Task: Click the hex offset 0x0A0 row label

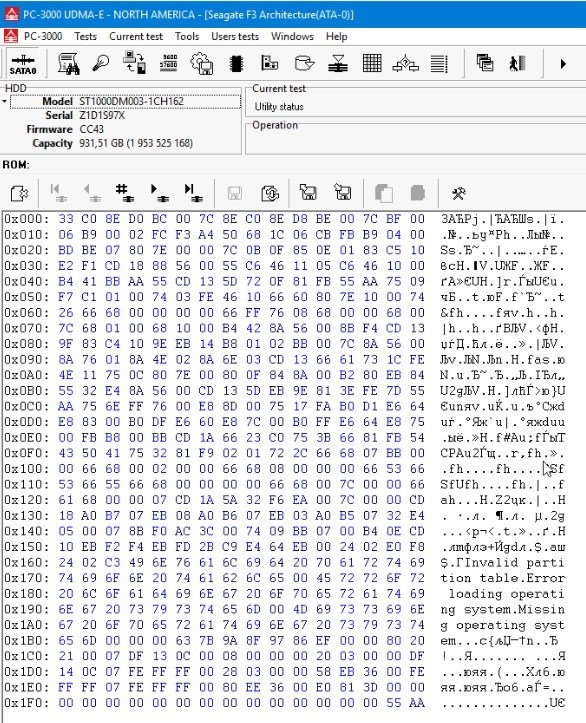Action: (x=27, y=375)
